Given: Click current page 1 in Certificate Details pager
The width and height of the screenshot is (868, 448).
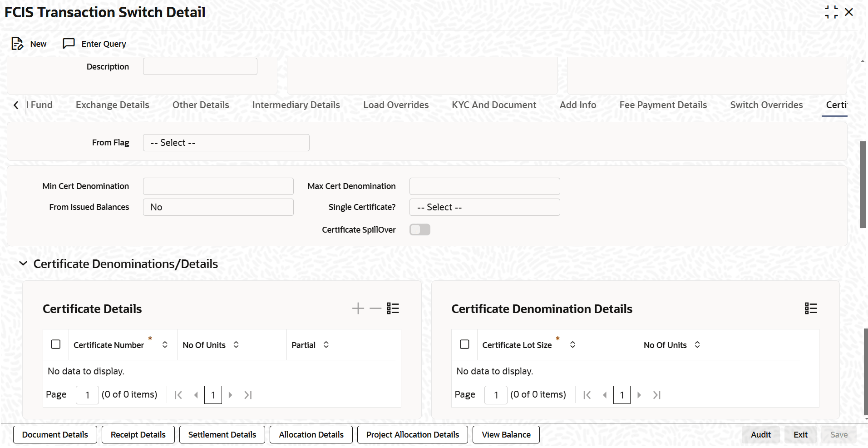Looking at the screenshot, I should point(213,395).
